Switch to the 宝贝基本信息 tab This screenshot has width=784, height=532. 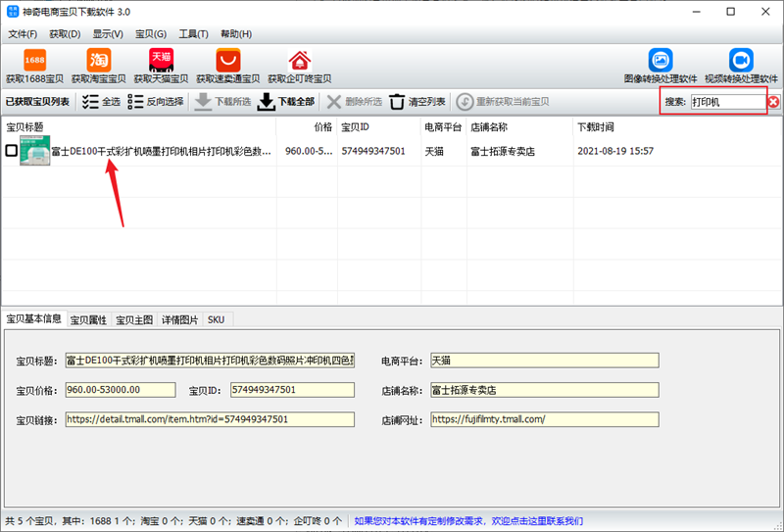click(x=34, y=319)
